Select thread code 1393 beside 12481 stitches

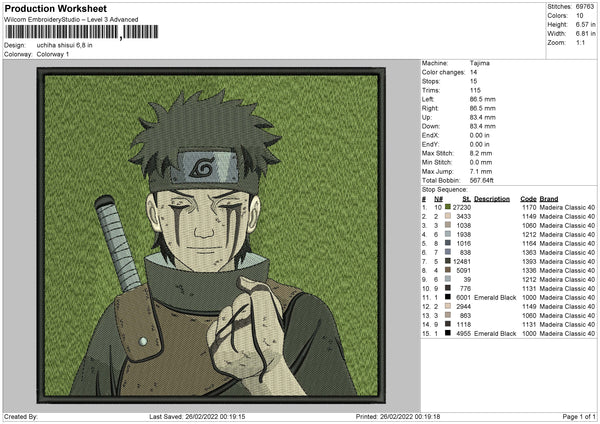[x=529, y=261]
